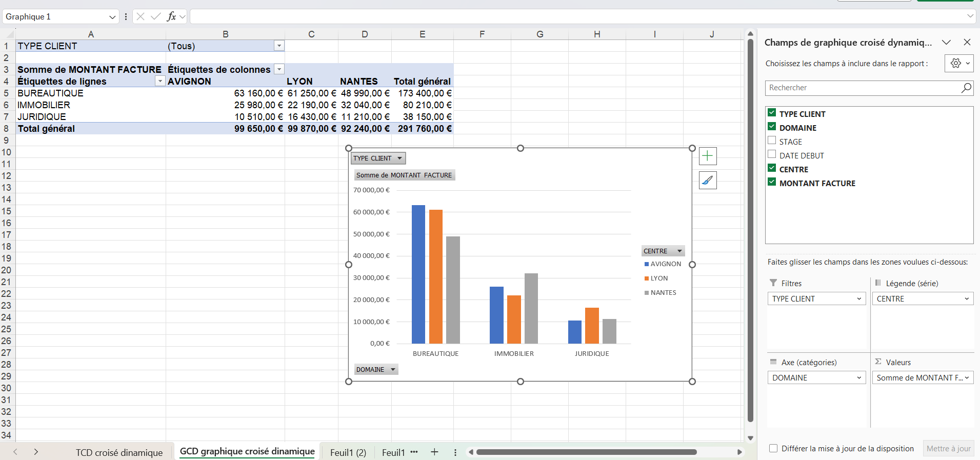Image resolution: width=980 pixels, height=460 pixels.
Task: Select row header 8
Action: (7, 128)
